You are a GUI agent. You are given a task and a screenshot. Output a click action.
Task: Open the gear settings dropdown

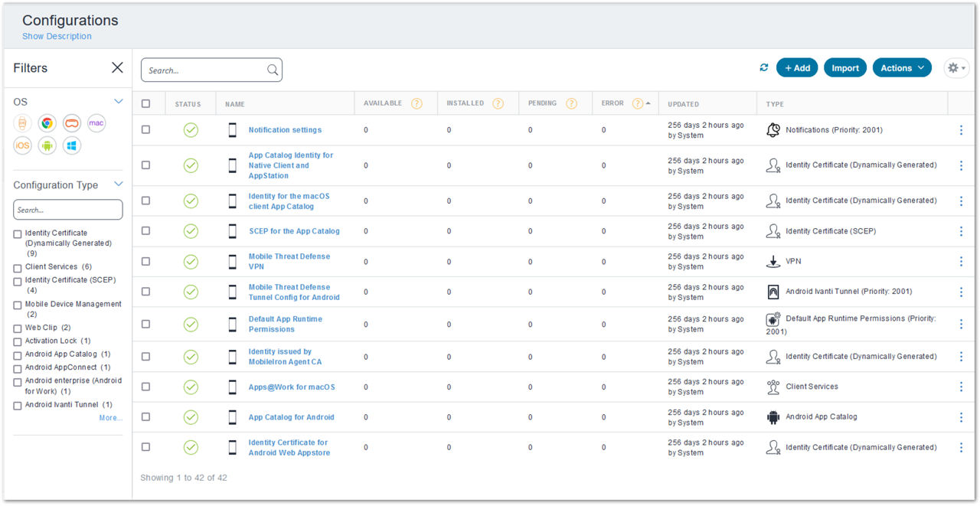[956, 67]
